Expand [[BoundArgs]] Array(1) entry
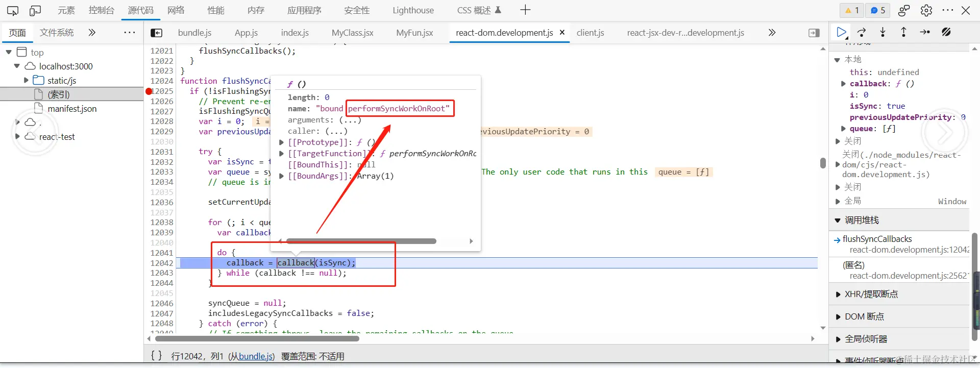 coord(281,176)
